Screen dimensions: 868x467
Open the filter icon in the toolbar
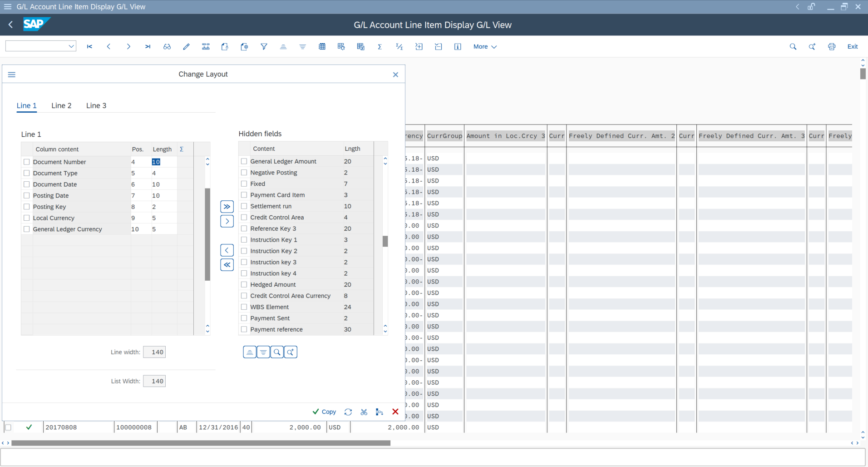264,46
